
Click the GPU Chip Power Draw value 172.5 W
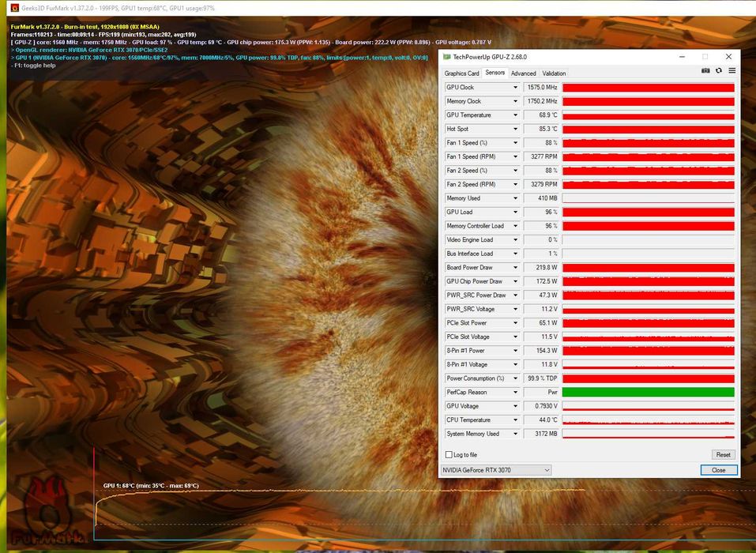541,281
